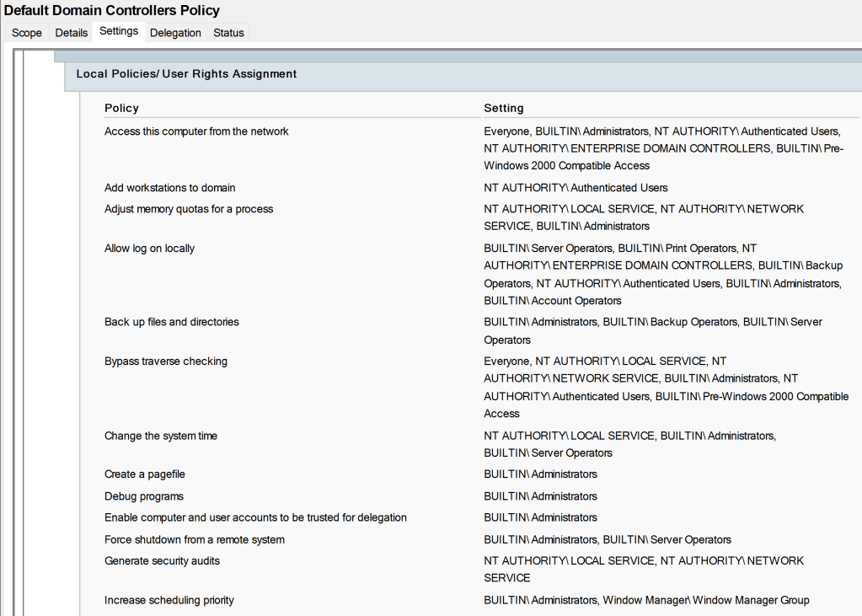Select the Settings tab
This screenshot has height=616, width=862.
tap(119, 31)
